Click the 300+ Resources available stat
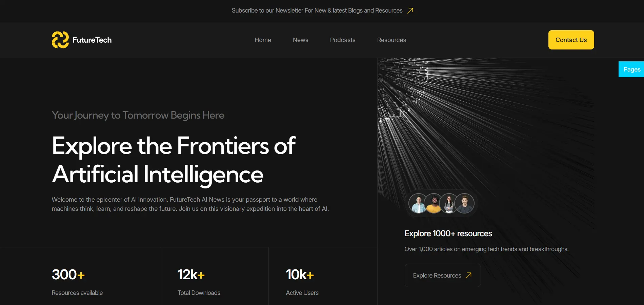This screenshot has width=644, height=305. pyautogui.click(x=77, y=282)
